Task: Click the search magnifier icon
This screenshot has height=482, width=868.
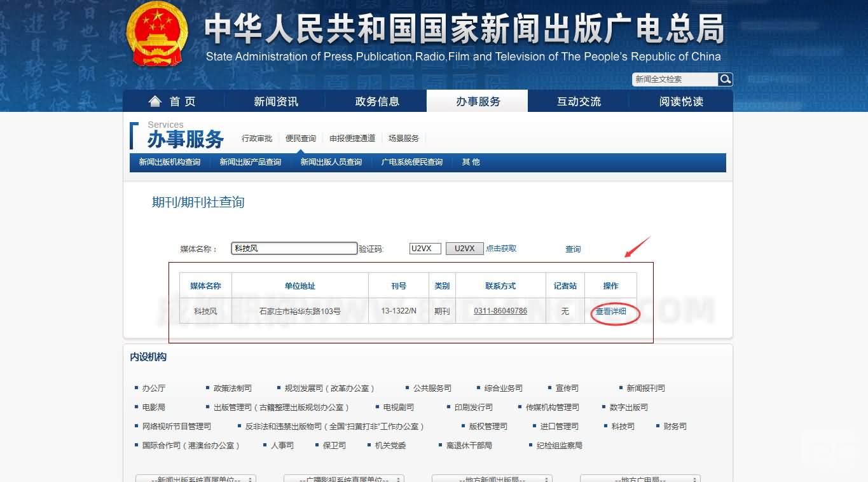Action: (x=726, y=79)
